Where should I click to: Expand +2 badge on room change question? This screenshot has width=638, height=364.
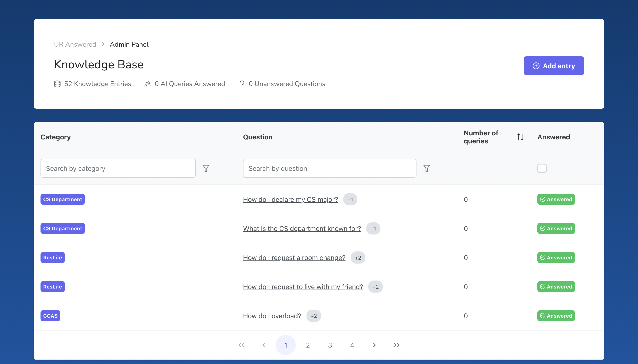click(358, 258)
